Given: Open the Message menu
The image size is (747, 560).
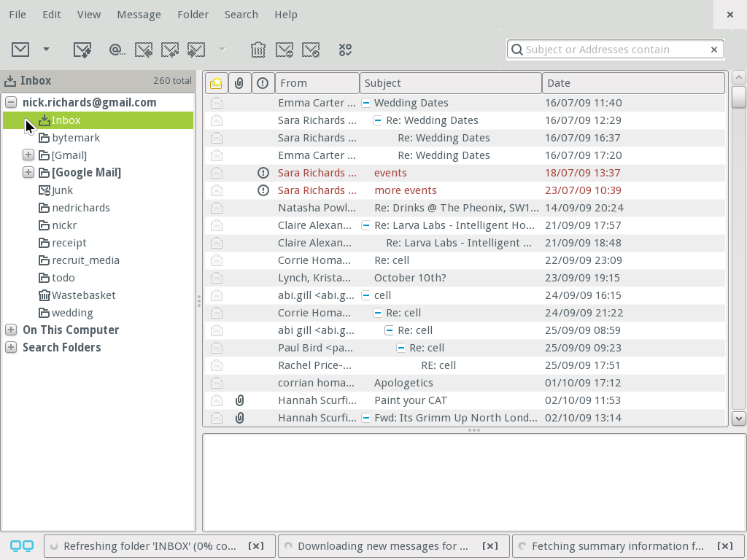Looking at the screenshot, I should coord(139,14).
